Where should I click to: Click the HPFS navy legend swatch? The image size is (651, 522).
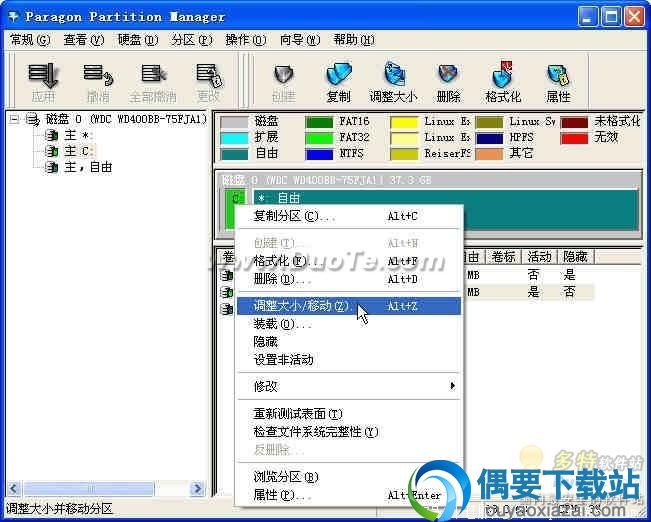[489, 138]
